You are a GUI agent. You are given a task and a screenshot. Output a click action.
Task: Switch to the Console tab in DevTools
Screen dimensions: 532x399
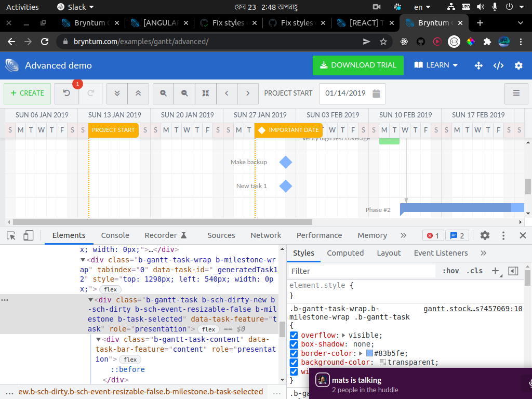pyautogui.click(x=115, y=235)
